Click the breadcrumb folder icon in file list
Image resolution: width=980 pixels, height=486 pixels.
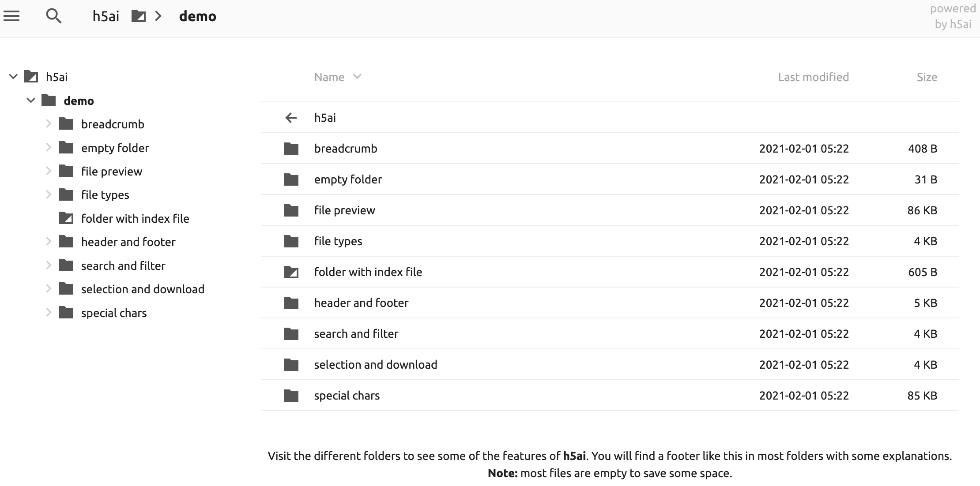[291, 149]
